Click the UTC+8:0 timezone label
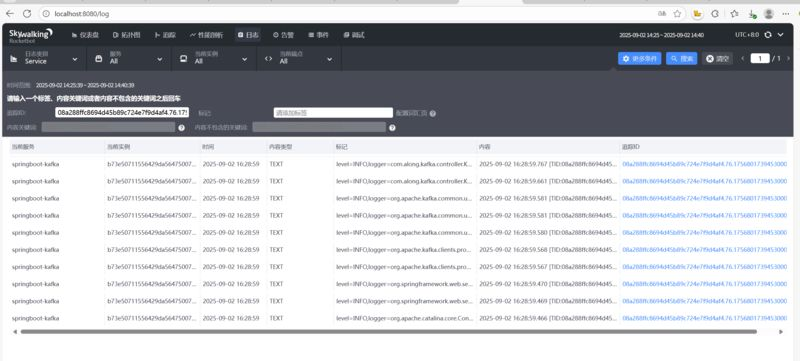This screenshot has width=800, height=361. coord(747,35)
